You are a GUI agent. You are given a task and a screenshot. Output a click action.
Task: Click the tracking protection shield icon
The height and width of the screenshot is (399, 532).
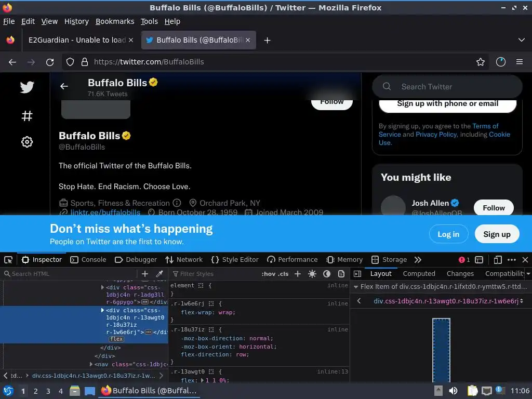pos(70,62)
